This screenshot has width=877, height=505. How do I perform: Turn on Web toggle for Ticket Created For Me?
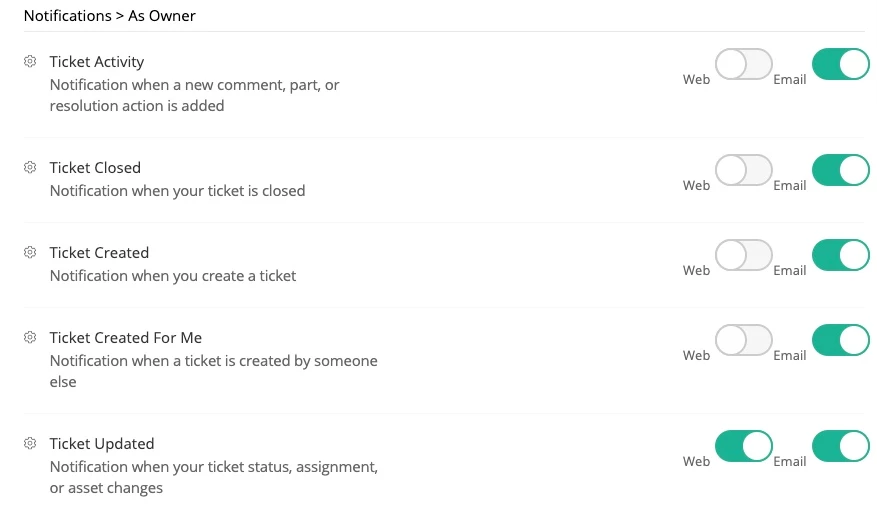point(744,340)
